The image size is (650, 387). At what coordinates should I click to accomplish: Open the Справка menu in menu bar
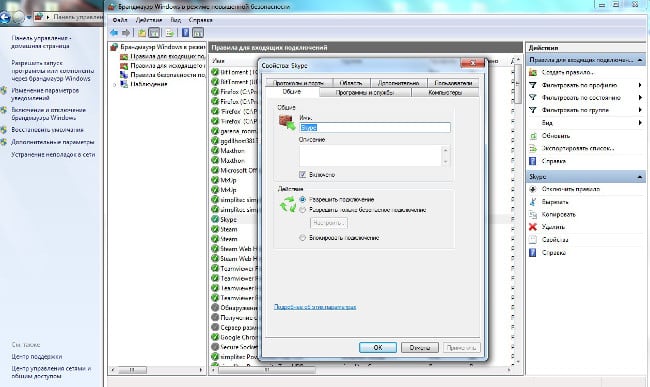pyautogui.click(x=200, y=20)
